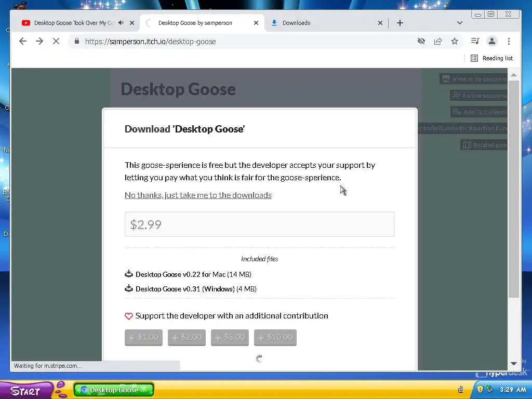Switch to the Desktop Goose by samperson tab
The height and width of the screenshot is (399, 532).
[x=202, y=23]
